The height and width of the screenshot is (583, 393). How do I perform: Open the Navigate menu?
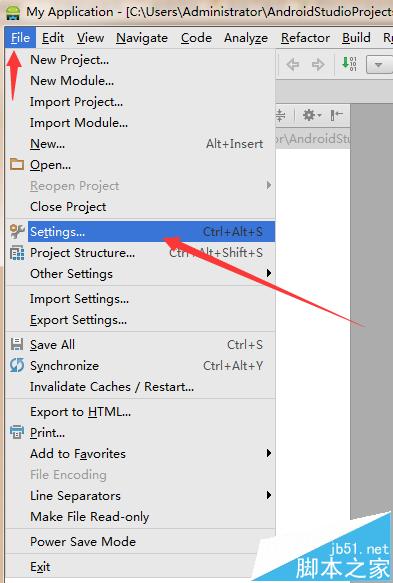click(142, 38)
